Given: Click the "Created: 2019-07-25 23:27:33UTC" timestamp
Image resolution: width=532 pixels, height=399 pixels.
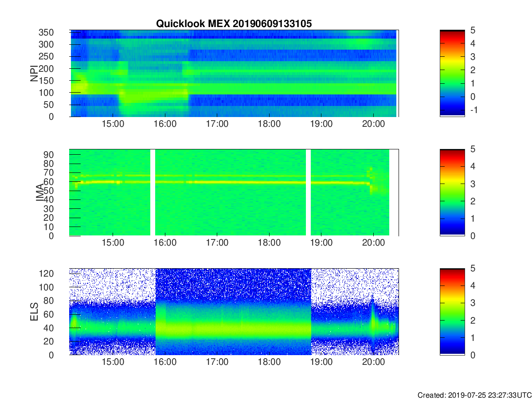Looking at the screenshot, I should coord(474,395).
